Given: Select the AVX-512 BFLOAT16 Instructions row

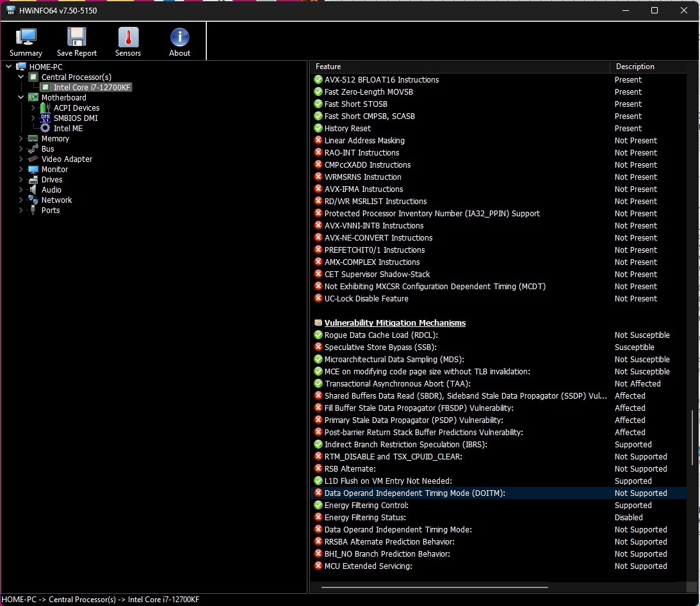Looking at the screenshot, I should pyautogui.click(x=499, y=79).
